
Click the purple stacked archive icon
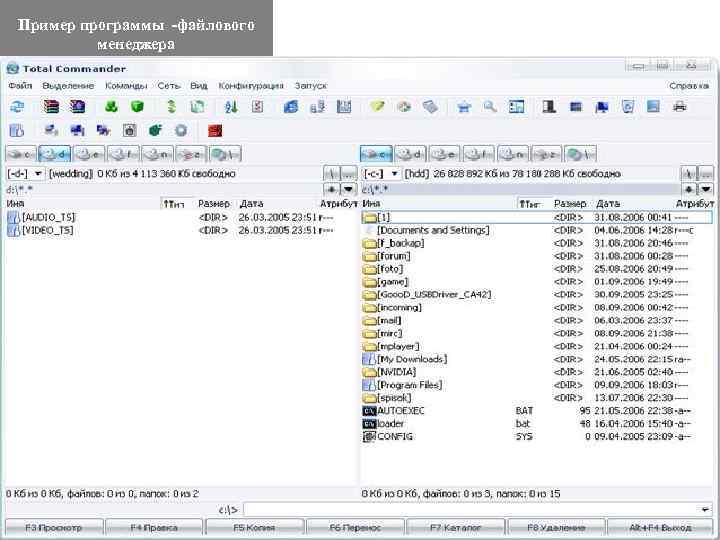point(78,107)
